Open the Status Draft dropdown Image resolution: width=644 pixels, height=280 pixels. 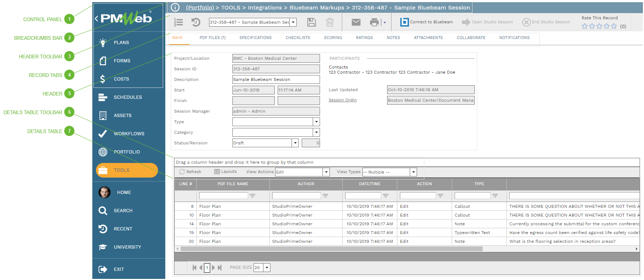coord(295,143)
